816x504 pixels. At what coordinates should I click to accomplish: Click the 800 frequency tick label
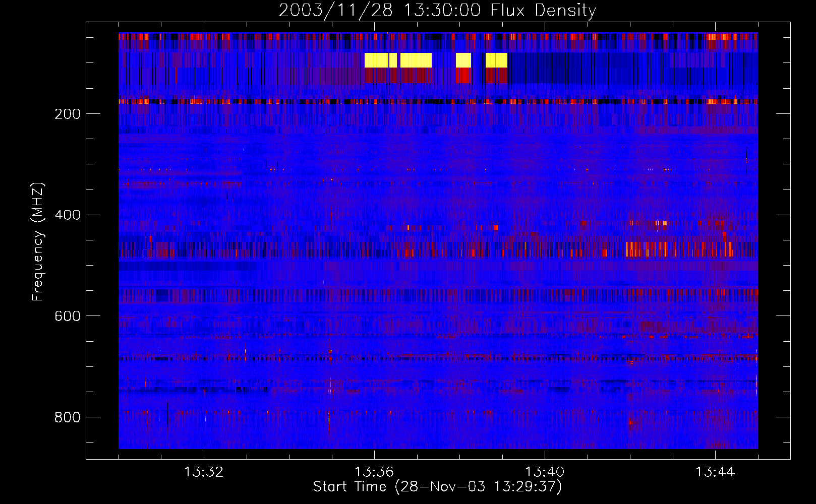coord(68,417)
